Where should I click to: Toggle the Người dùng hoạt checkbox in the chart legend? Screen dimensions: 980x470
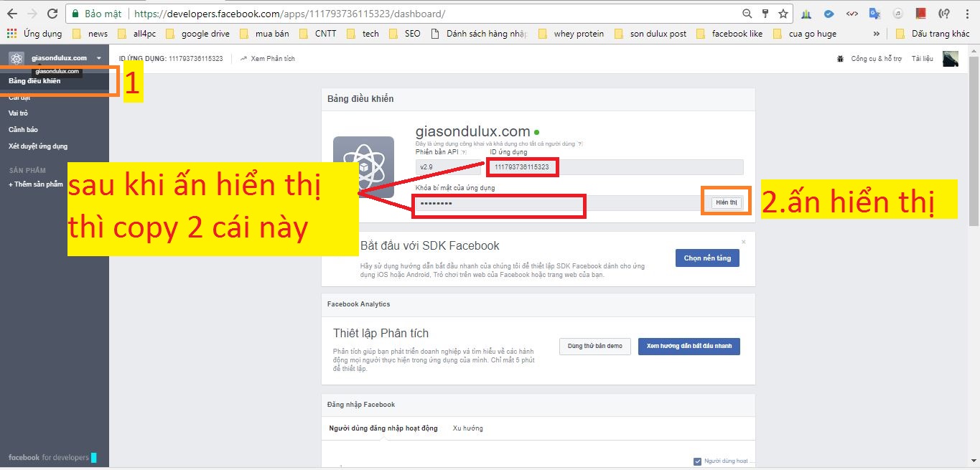[x=698, y=461]
